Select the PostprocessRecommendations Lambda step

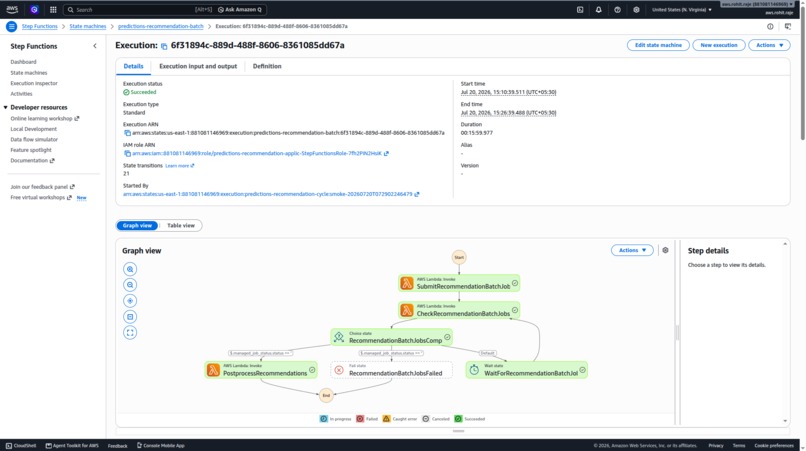[x=261, y=370]
